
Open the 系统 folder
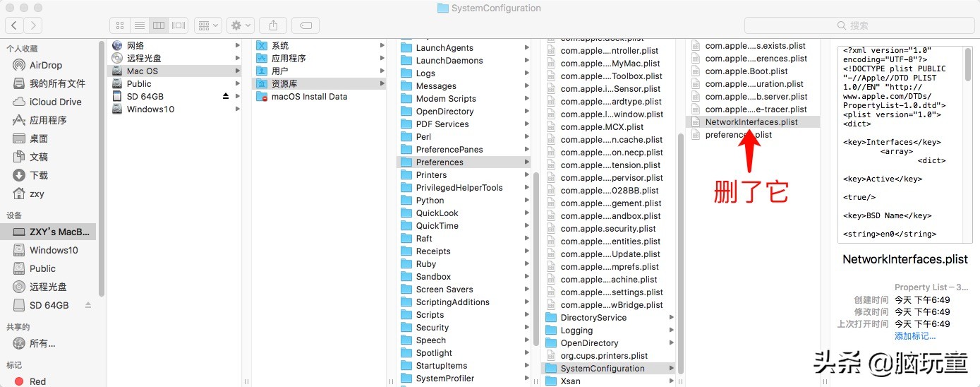[x=319, y=45]
